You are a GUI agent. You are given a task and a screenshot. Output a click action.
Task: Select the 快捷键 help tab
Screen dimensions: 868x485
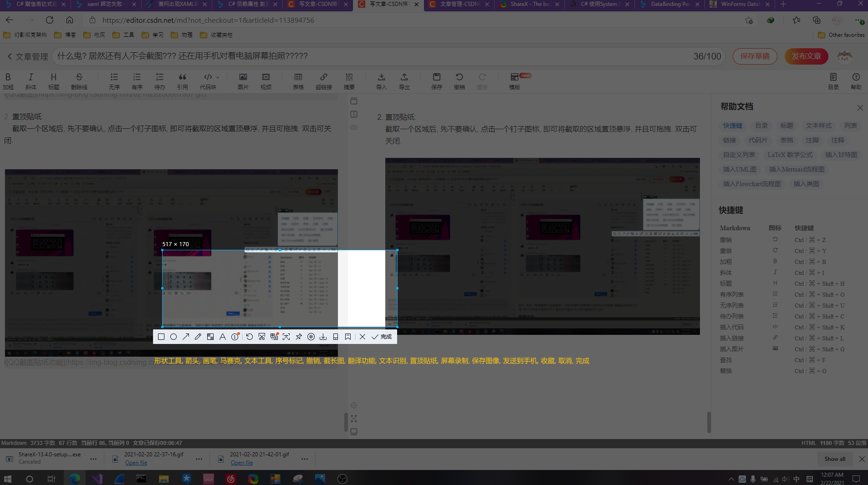733,126
